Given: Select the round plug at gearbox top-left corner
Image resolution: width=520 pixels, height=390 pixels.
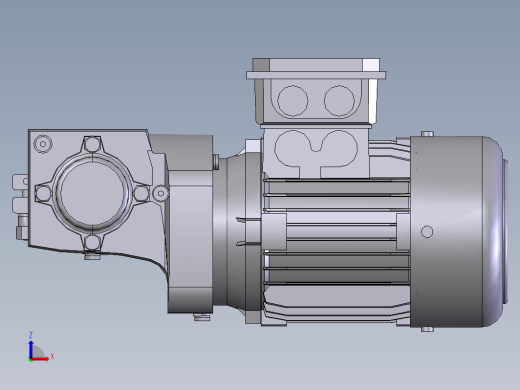Looking at the screenshot, I should pyautogui.click(x=43, y=144).
